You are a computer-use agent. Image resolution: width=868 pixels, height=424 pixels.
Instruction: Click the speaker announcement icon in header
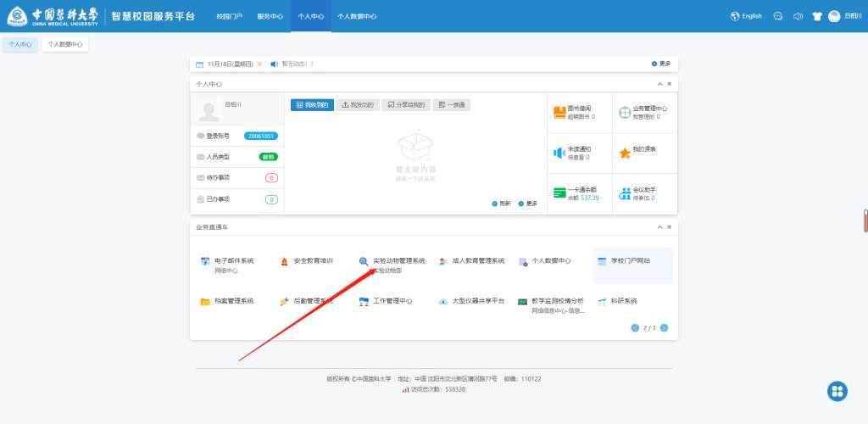tap(798, 16)
